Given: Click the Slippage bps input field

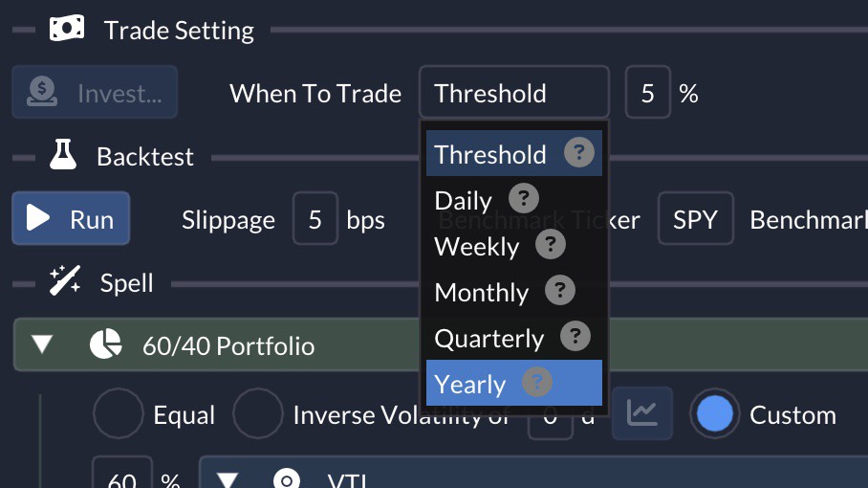Looking at the screenshot, I should pos(315,218).
